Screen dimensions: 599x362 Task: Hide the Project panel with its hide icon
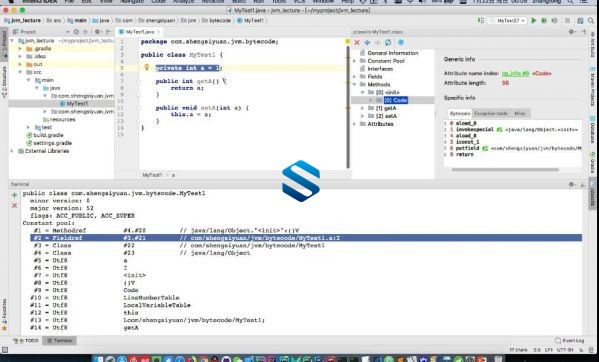pyautogui.click(x=108, y=32)
